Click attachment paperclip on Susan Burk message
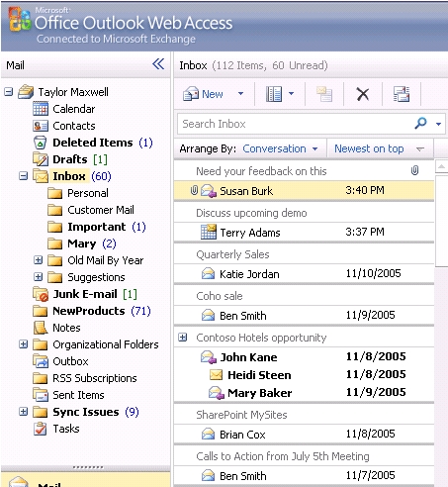Viewport: 448px width, 487px height. [x=194, y=190]
